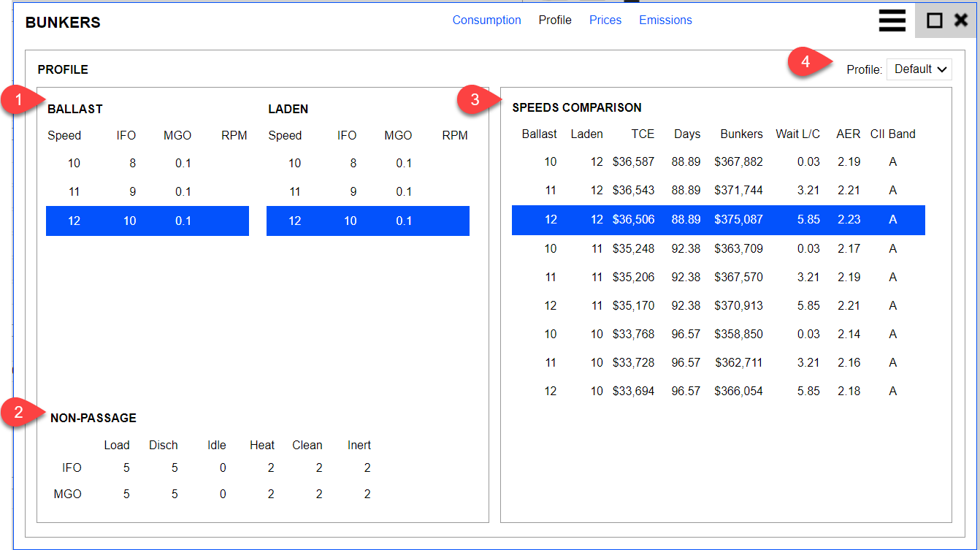Click red annotation marker number 3
Viewport: 980px width, 550px height.
coord(474,100)
